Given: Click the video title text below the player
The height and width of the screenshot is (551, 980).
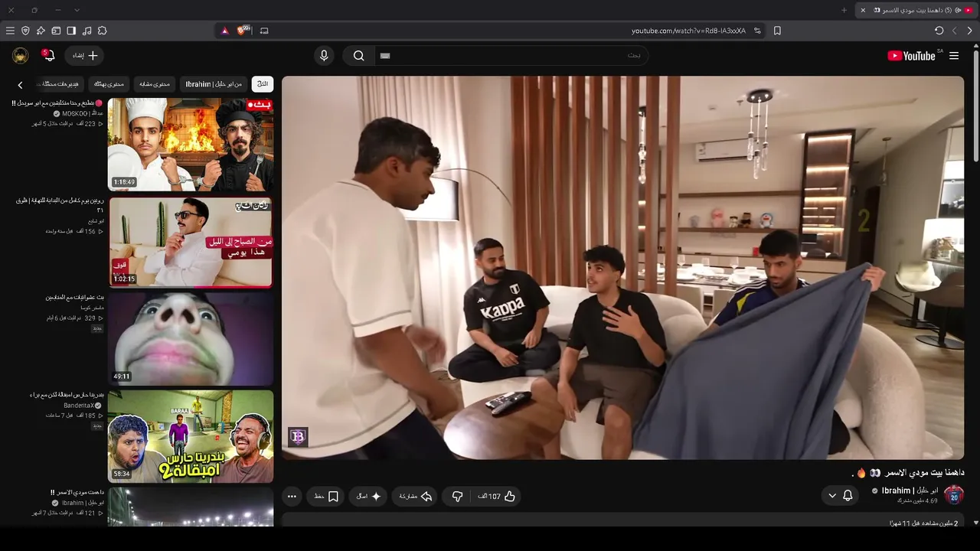Looking at the screenshot, I should click(x=908, y=473).
